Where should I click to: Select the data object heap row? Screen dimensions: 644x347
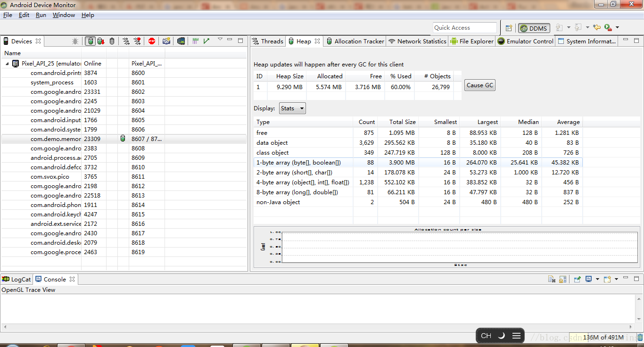click(418, 142)
